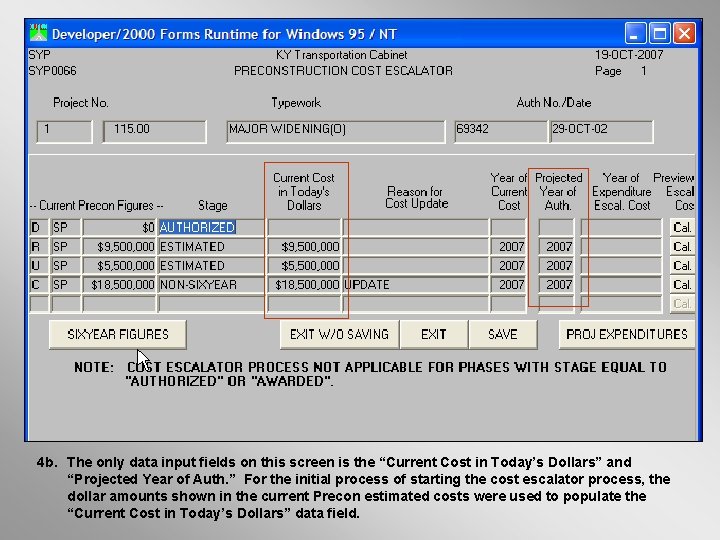Click the Forms Runtime app icon in title bar
The image size is (720, 540).
tap(39, 33)
